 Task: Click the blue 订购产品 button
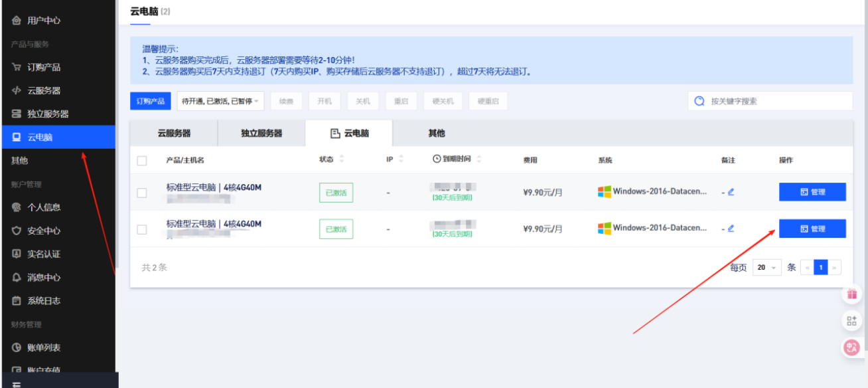[x=151, y=101]
